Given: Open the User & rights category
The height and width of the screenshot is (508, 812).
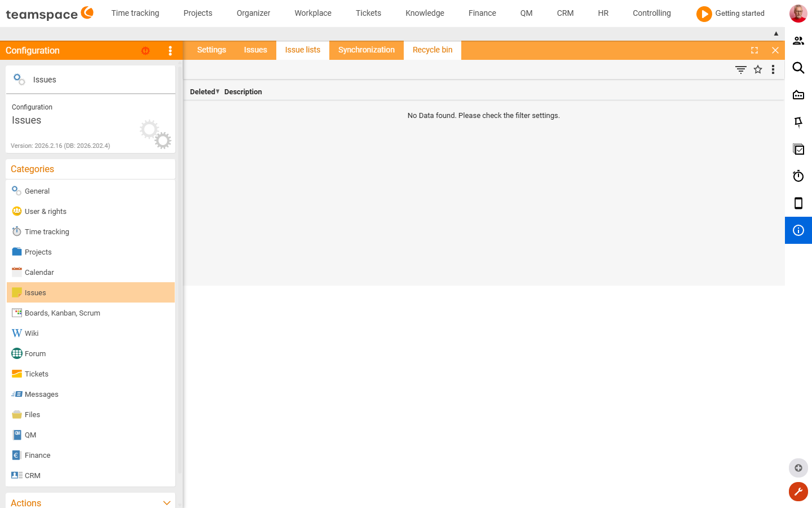Looking at the screenshot, I should [90, 212].
